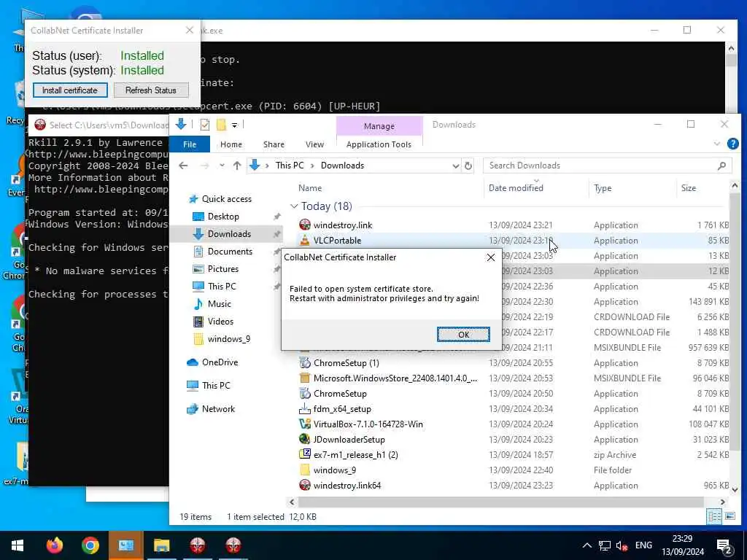747x560 pixels.
Task: Select the ChromeSetup (1) file icon
Action: tap(305, 363)
